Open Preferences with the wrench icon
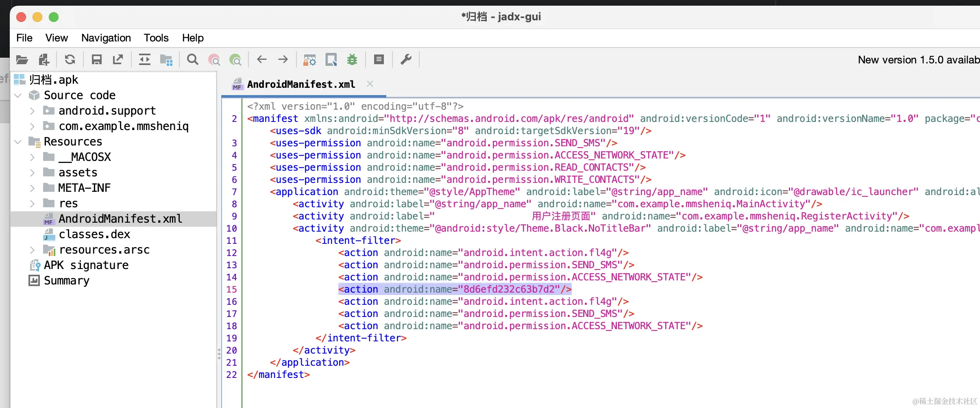The image size is (980, 408). [406, 60]
